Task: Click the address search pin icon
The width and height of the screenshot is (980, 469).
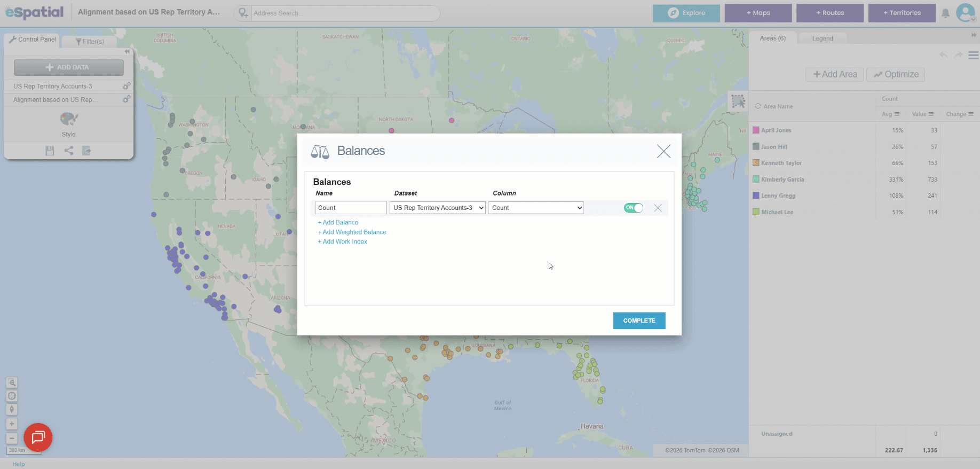Action: click(243, 13)
